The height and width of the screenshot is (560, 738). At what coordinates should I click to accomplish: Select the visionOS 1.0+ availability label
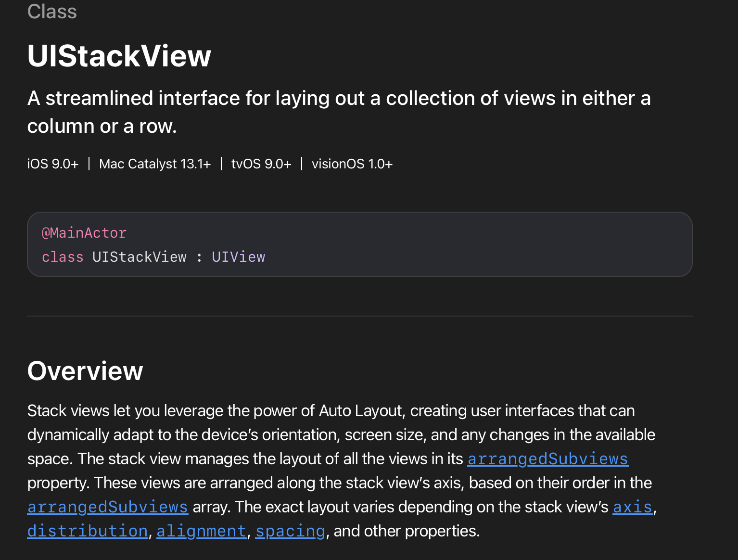(352, 164)
